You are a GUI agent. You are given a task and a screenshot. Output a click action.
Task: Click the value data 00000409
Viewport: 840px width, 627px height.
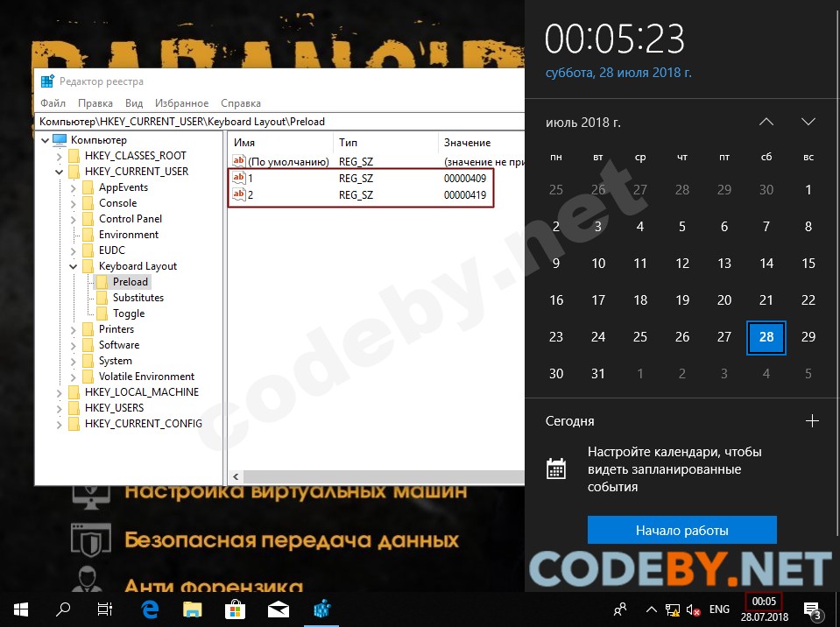465,179
